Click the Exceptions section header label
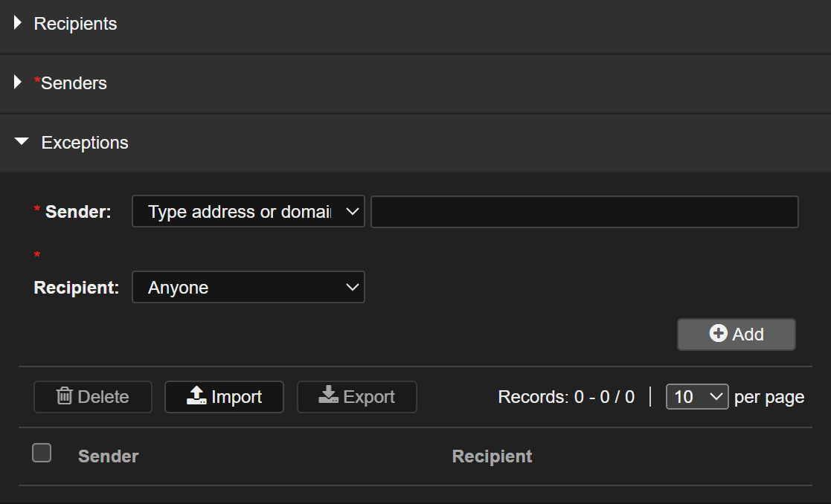 pyautogui.click(x=85, y=143)
